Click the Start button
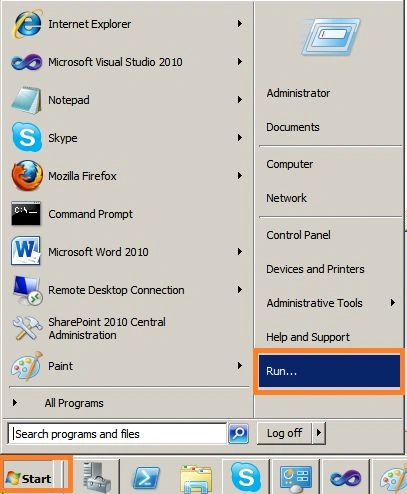 29,479
